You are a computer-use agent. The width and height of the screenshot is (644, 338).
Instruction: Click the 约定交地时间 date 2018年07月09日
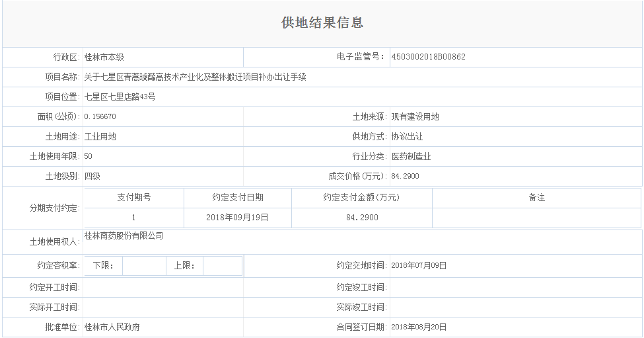[x=419, y=266]
